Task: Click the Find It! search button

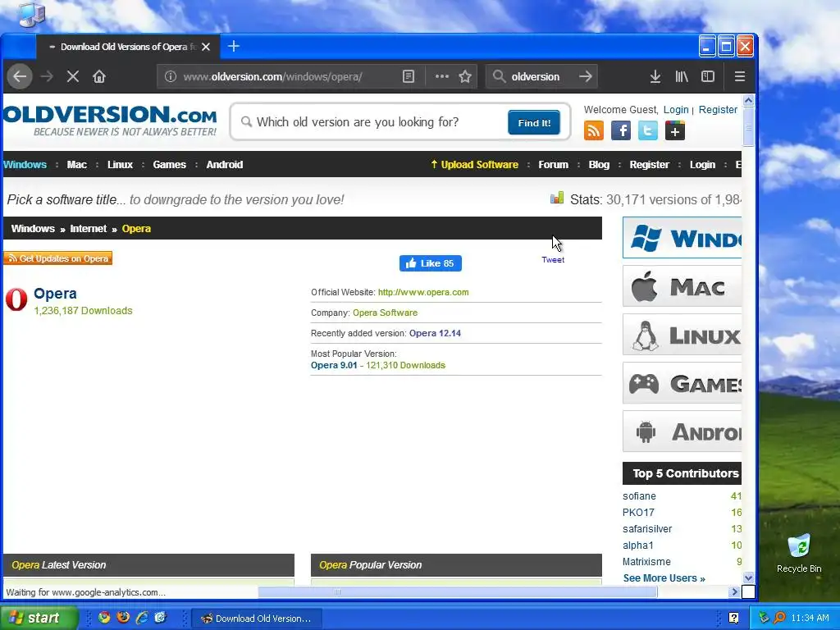Action: point(534,123)
